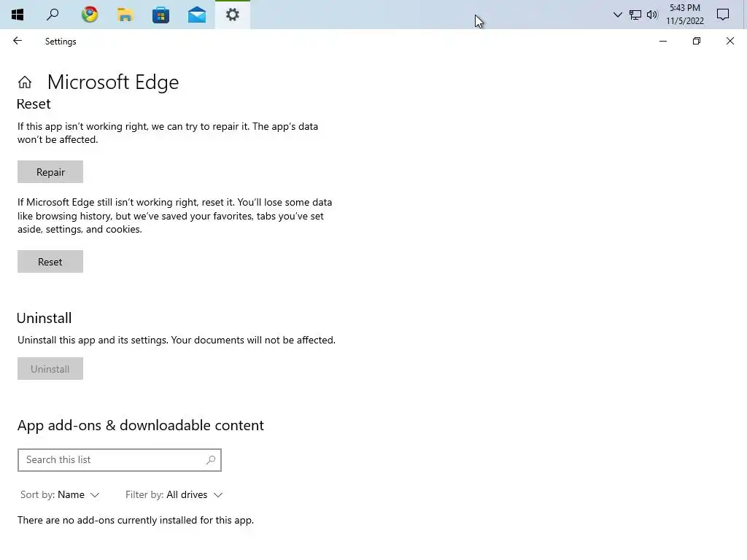Image resolution: width=747 pixels, height=560 pixels.
Task: Launch Google Chrome from taskbar
Action: tap(90, 15)
